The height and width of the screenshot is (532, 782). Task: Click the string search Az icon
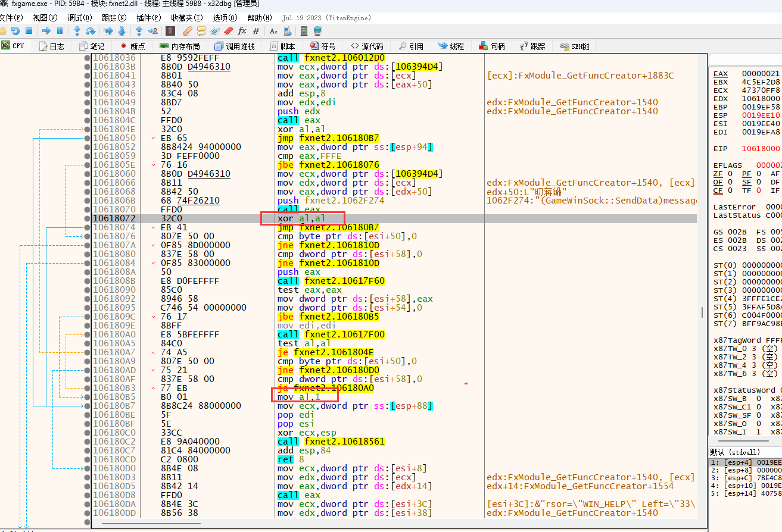tap(273, 31)
